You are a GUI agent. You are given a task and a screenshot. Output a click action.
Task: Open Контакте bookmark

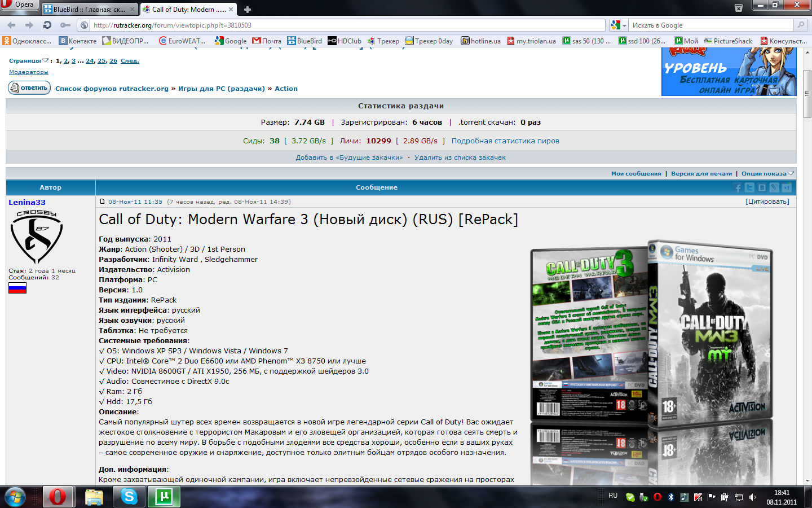point(78,41)
